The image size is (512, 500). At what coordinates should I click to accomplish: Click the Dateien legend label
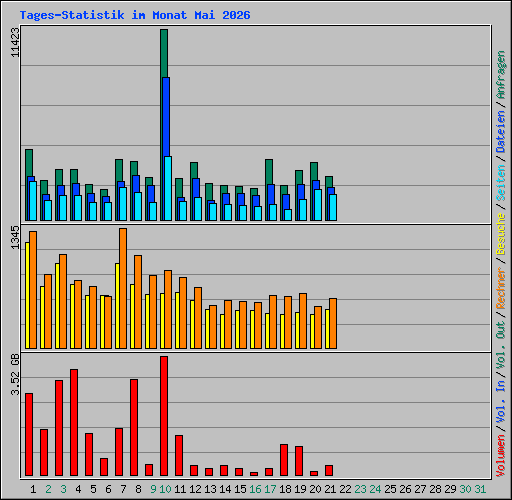500,132
